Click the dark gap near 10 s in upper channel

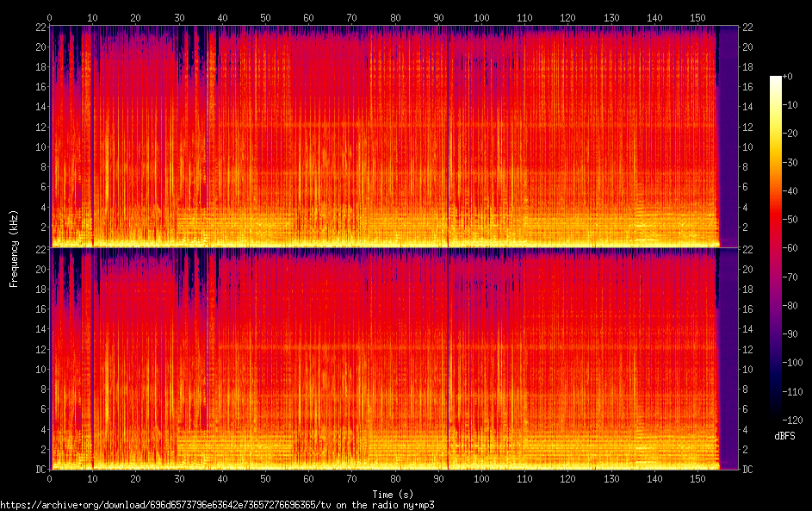(92, 129)
